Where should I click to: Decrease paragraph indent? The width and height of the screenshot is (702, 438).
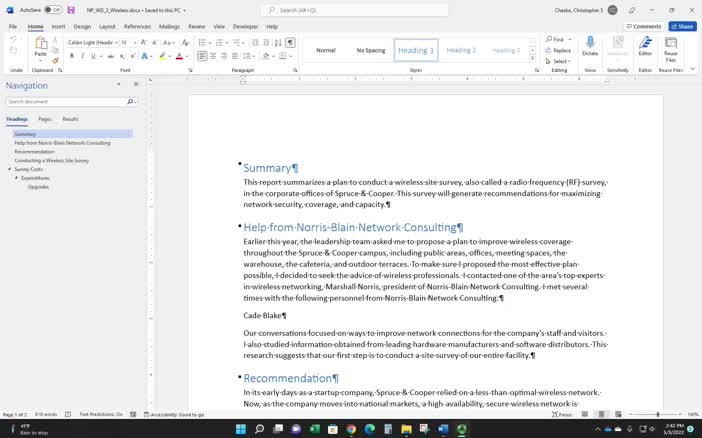(255, 42)
